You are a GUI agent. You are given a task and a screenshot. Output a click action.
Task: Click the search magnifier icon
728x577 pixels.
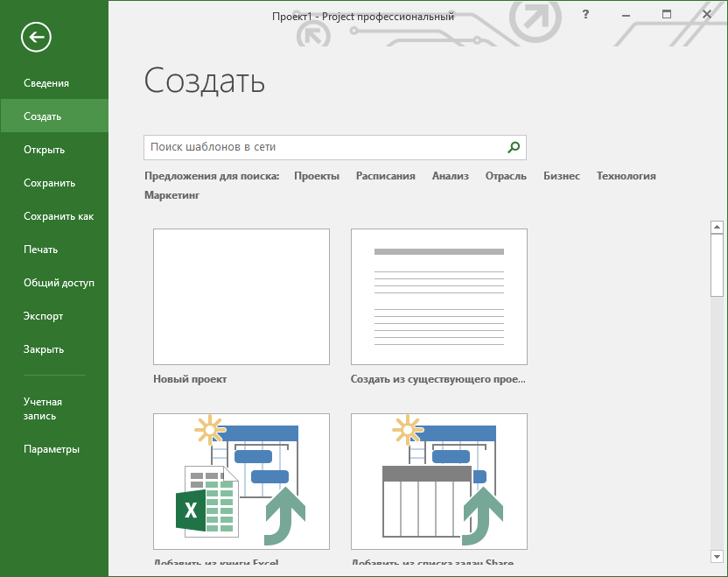click(514, 147)
